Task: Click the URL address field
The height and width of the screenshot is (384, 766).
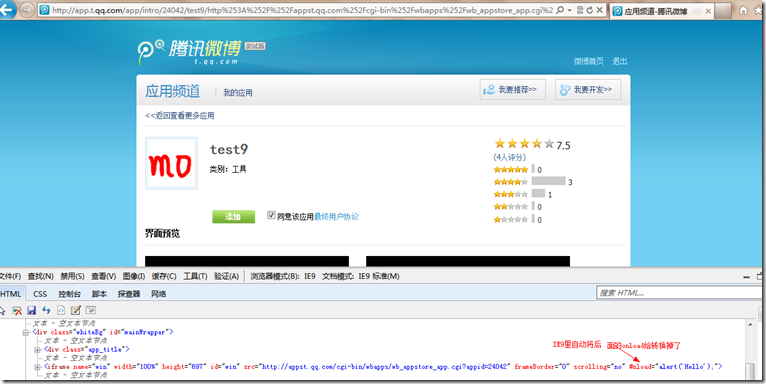Action: click(x=302, y=10)
